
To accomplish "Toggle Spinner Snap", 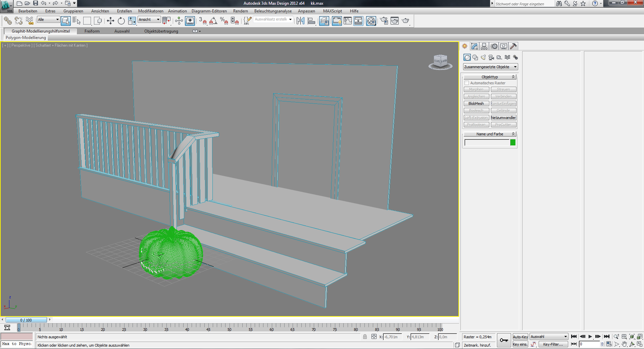I will (x=235, y=21).
